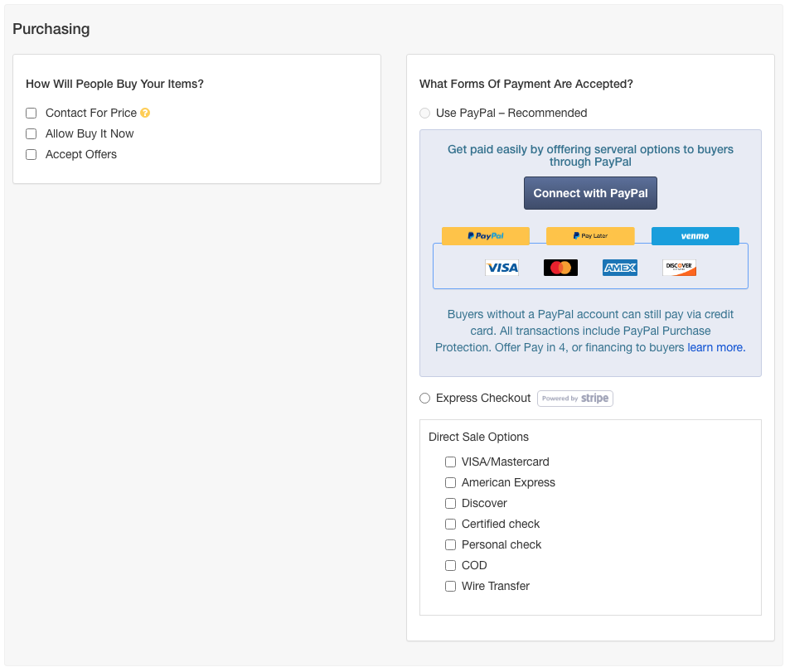Select the Express Checkout radio button

coord(425,399)
